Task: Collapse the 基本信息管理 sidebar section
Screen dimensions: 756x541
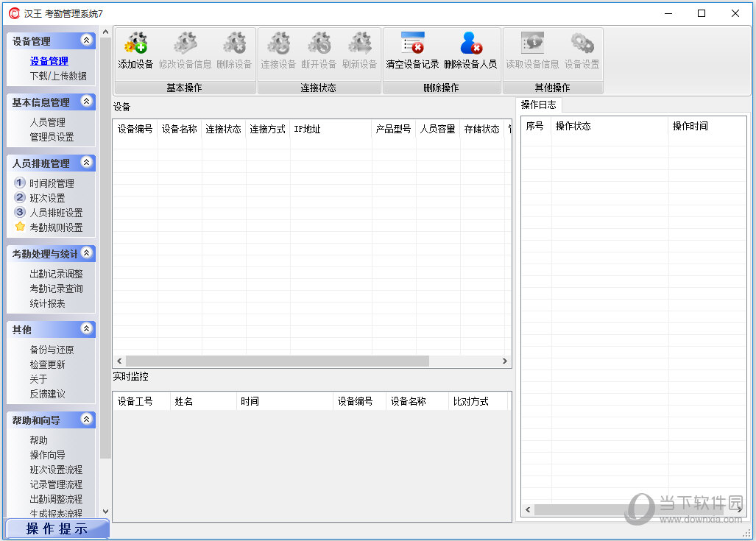Action: click(x=86, y=102)
